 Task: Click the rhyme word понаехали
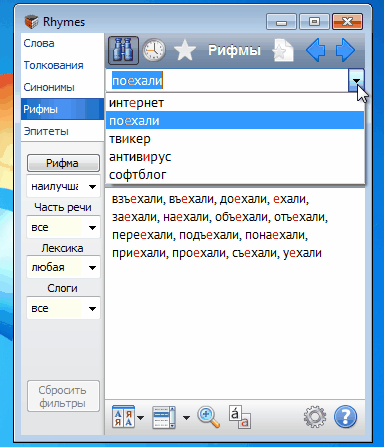[x=275, y=235]
